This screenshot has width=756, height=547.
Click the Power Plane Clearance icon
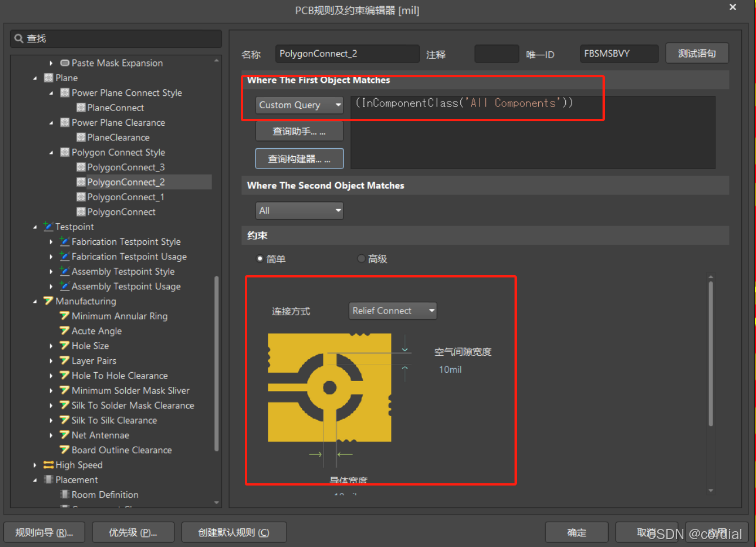click(x=65, y=122)
